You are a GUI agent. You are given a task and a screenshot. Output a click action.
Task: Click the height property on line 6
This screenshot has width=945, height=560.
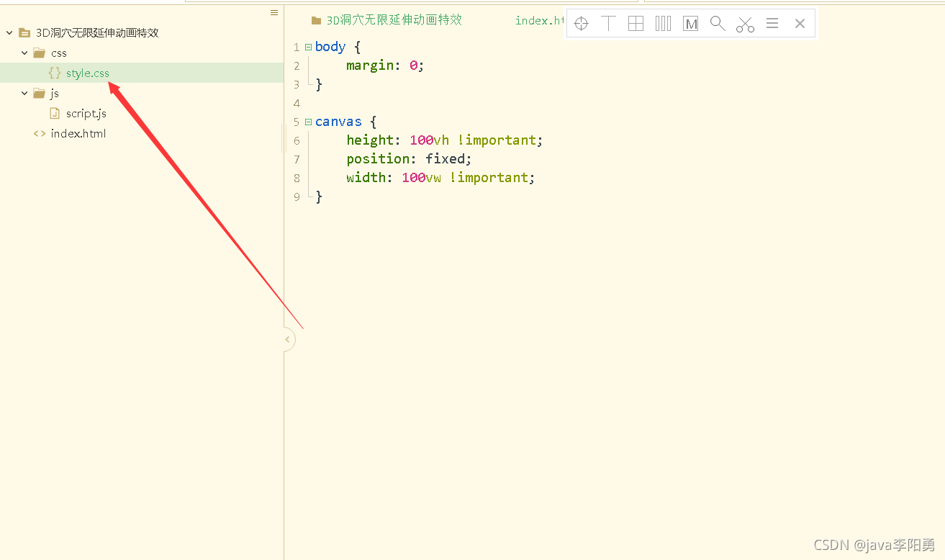tap(370, 140)
